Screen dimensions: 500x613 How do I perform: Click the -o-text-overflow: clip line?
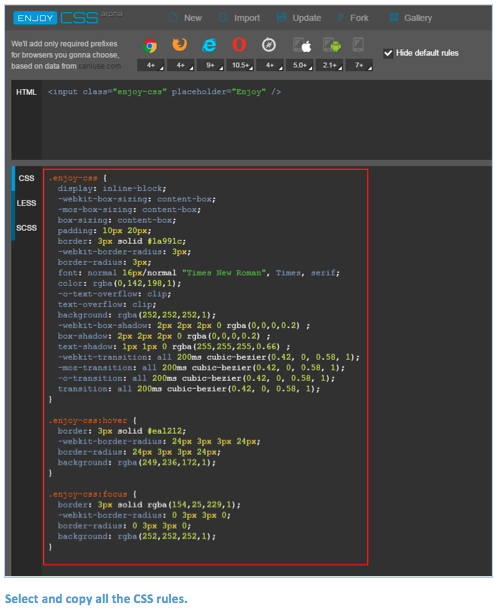(x=114, y=294)
